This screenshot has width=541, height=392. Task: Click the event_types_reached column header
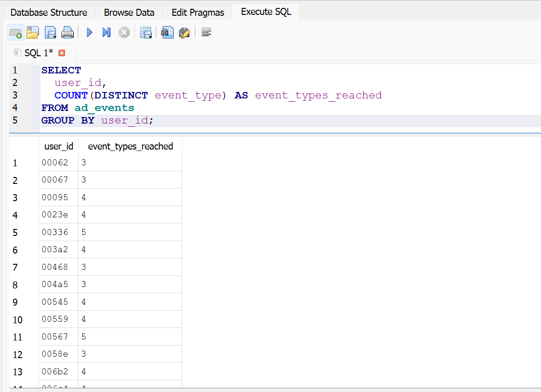click(x=130, y=146)
